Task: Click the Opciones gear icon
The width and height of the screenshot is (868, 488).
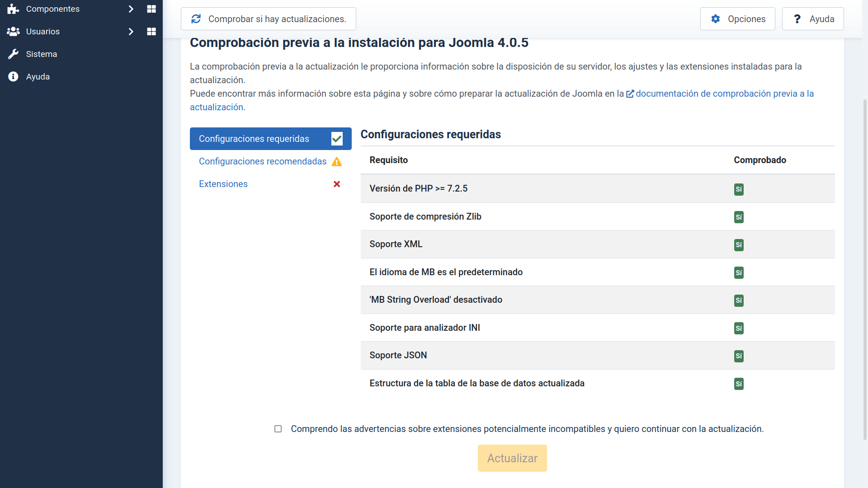Action: point(715,19)
